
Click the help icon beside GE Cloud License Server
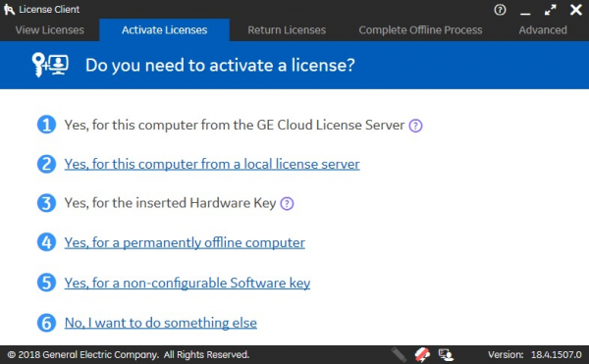point(415,126)
